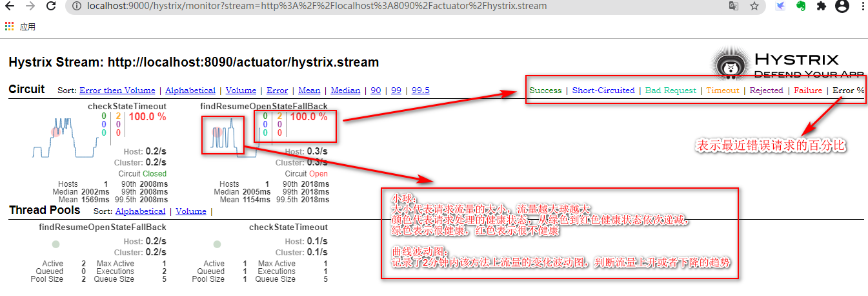Click the Timeout legend label
The image size is (868, 296).
(722, 90)
